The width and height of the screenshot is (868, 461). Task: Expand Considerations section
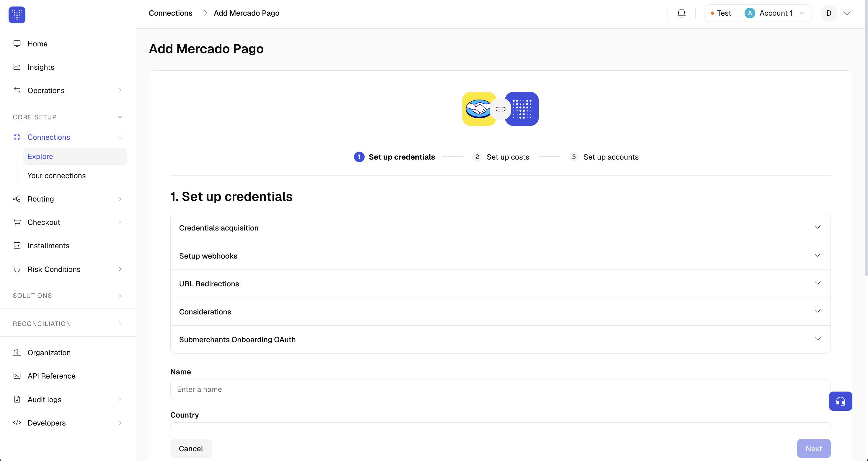(x=500, y=311)
